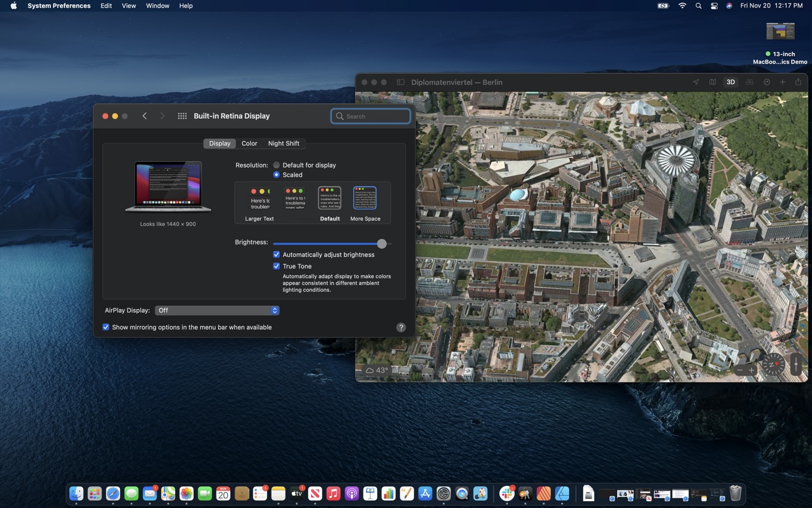
Task: Open the AirPlay Display dropdown
Action: tap(217, 310)
